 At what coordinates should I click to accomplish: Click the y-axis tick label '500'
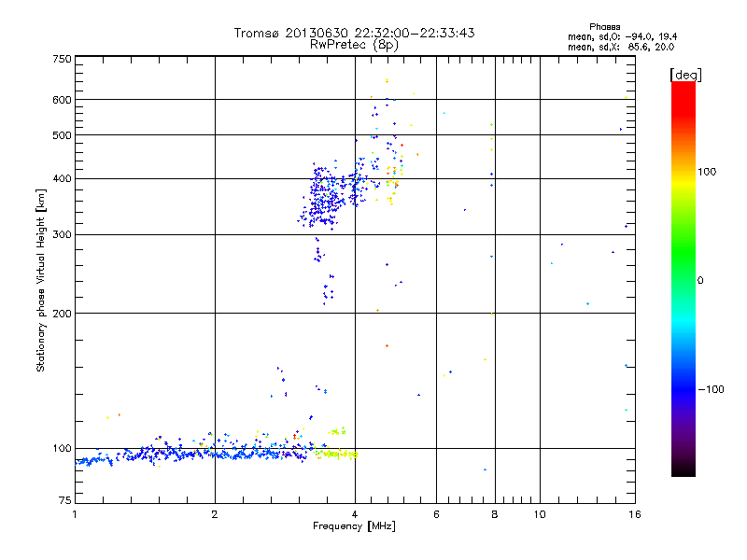(62, 135)
